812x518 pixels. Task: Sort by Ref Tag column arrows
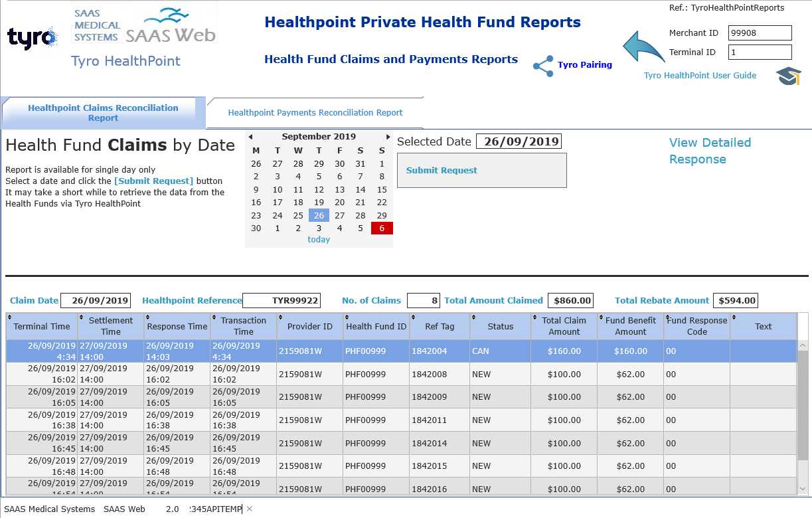414,317
